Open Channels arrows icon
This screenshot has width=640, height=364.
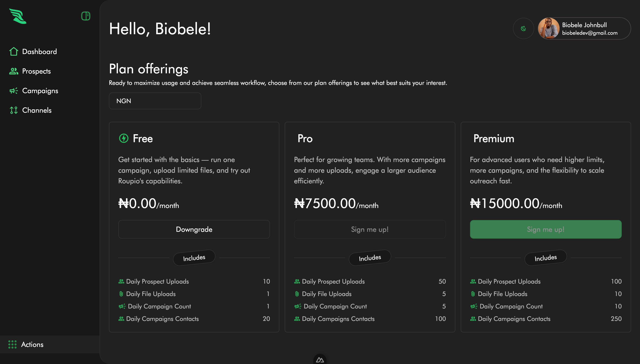(x=14, y=110)
